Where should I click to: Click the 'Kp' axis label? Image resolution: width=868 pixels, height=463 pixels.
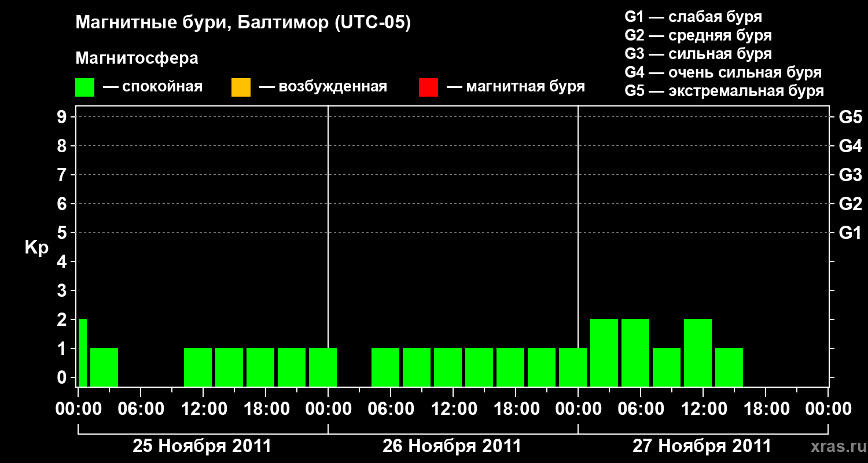[36, 247]
